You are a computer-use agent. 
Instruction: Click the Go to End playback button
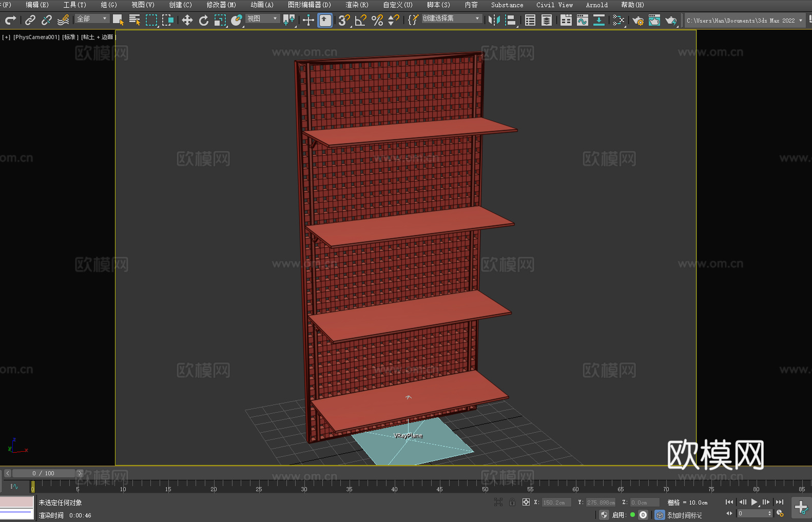780,502
